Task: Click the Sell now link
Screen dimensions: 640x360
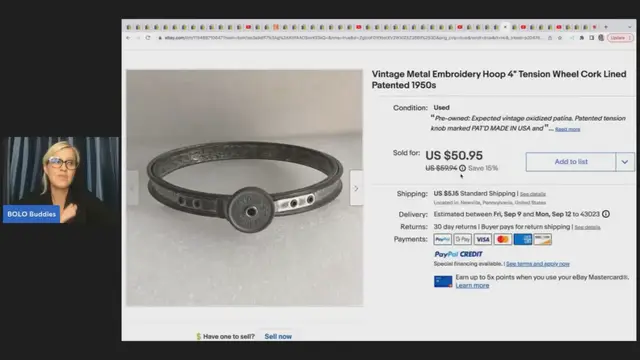Action: 278,336
